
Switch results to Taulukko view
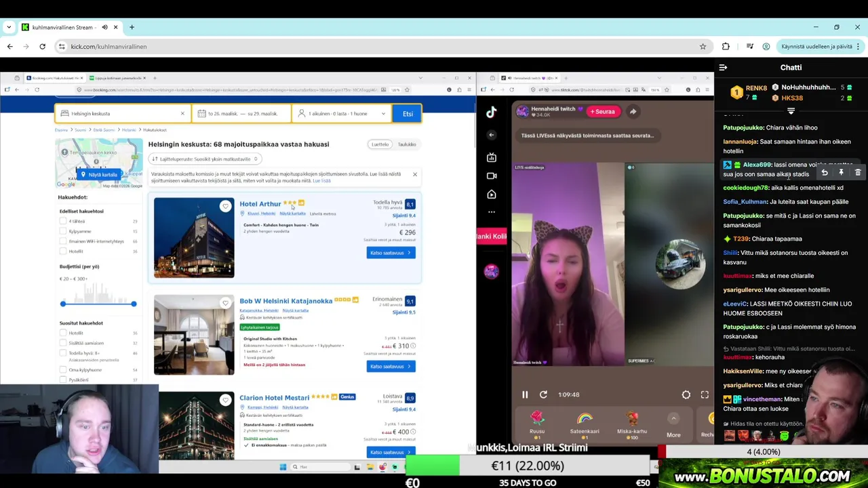(407, 144)
